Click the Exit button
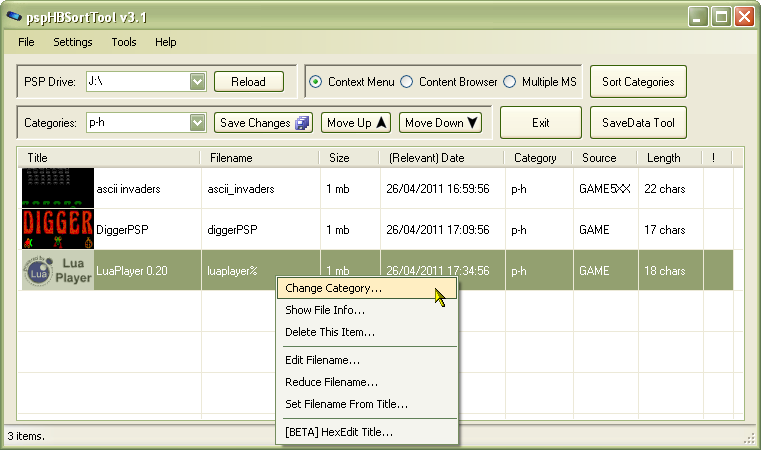 pyautogui.click(x=541, y=123)
